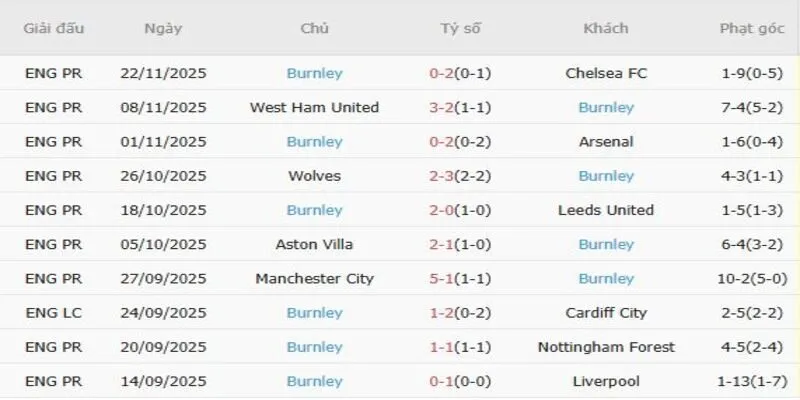Select the 2-0(1-0) score against Leeds
Image resolution: width=800 pixels, height=400 pixels.
tap(460, 210)
